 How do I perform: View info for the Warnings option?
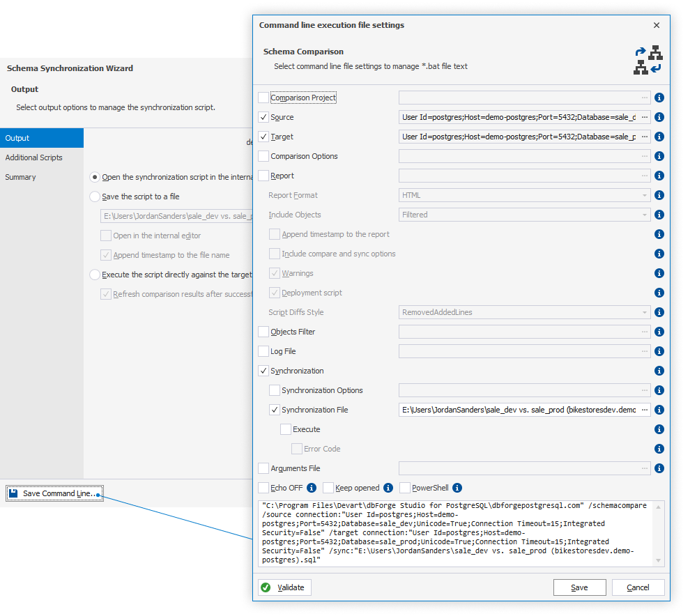point(659,273)
